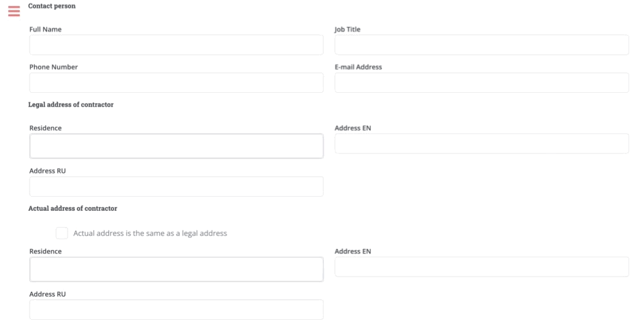Click the 'Actual address of contractor' heading

click(x=72, y=209)
